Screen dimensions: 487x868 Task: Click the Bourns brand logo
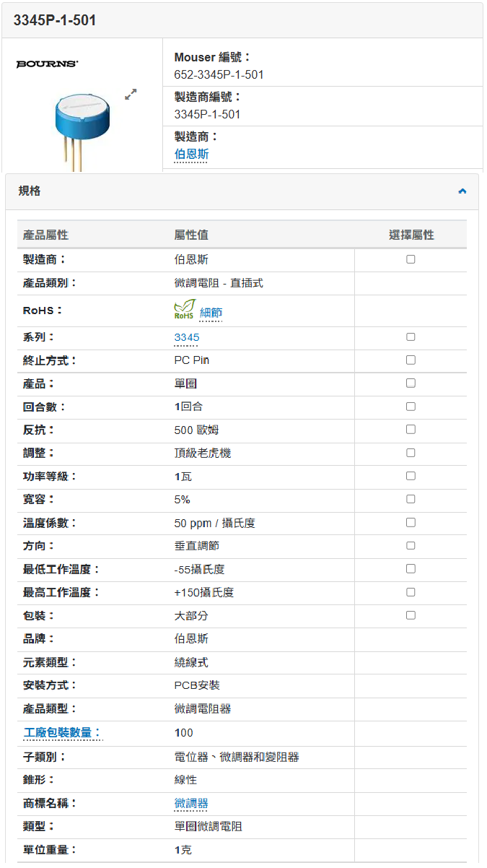pyautogui.click(x=48, y=64)
